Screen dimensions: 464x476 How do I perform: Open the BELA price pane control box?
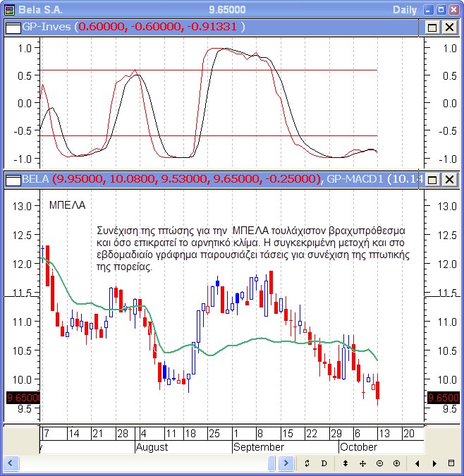pos(13,179)
